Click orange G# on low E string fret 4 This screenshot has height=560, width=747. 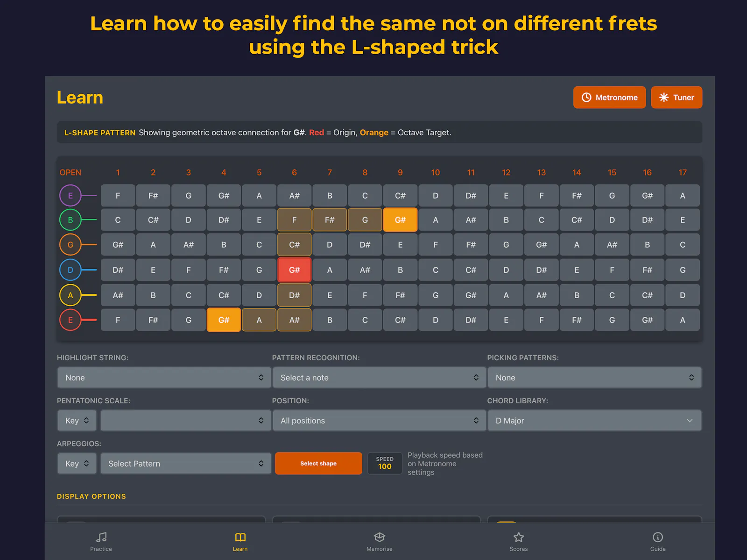tap(224, 320)
